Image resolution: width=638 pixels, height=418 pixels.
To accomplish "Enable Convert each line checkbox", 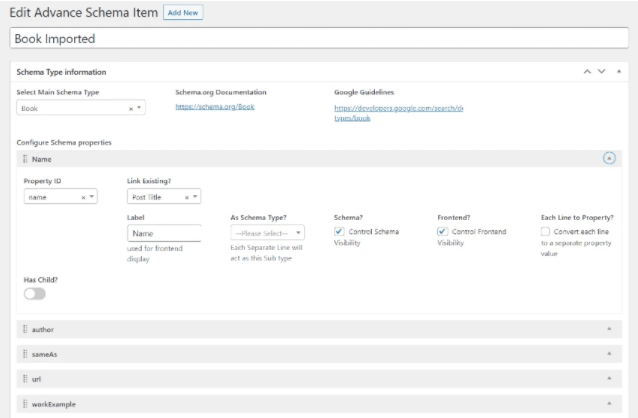I will pyautogui.click(x=546, y=232).
